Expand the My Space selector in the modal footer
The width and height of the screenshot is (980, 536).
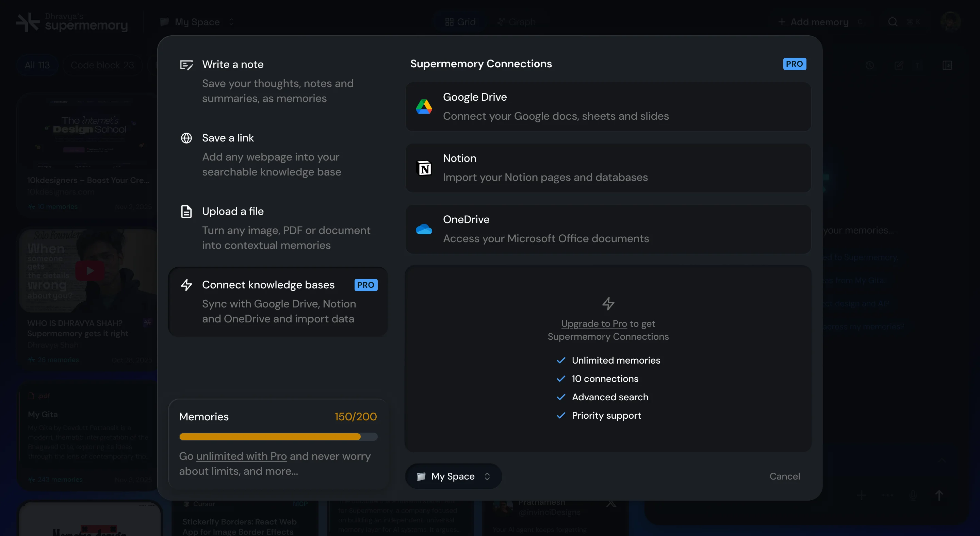pos(453,476)
